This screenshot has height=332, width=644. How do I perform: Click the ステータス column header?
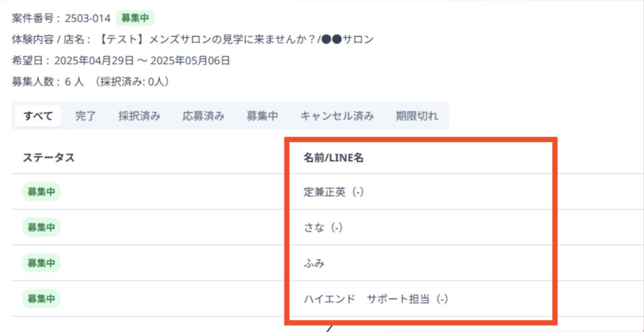tap(48, 158)
